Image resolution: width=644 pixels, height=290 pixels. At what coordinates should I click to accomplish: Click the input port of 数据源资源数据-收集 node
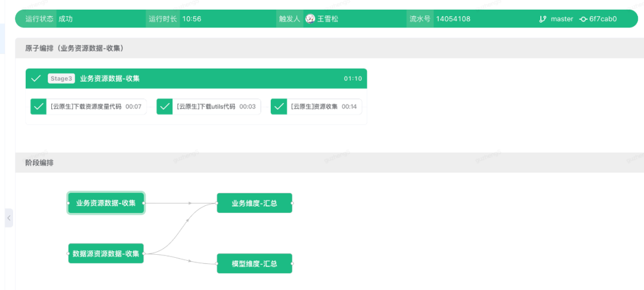pyautogui.click(x=68, y=254)
